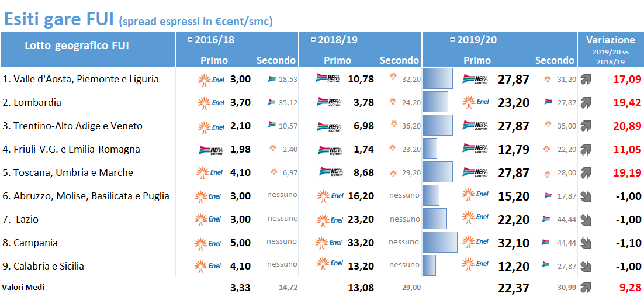
Task: Collapse the 2019/20 column group
Action: (452, 40)
